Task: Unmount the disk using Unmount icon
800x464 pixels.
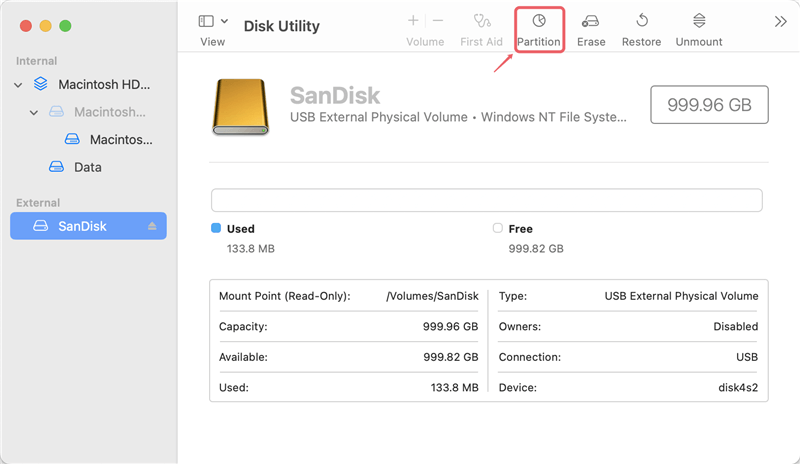Action: (699, 21)
